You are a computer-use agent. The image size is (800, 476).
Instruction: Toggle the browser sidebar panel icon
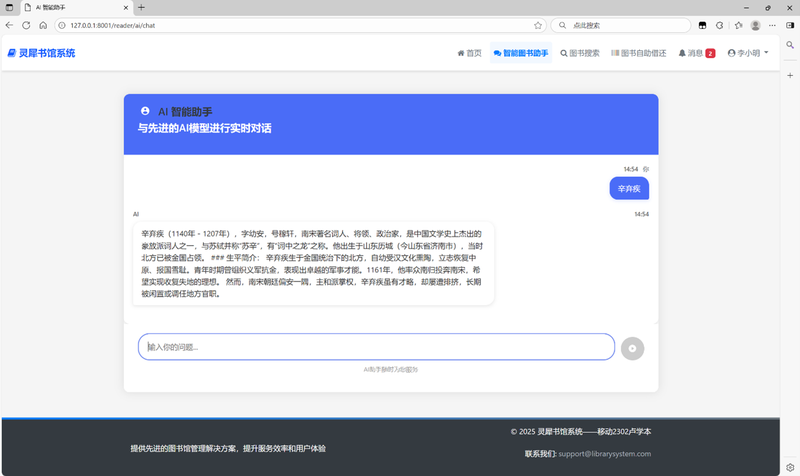click(790, 25)
